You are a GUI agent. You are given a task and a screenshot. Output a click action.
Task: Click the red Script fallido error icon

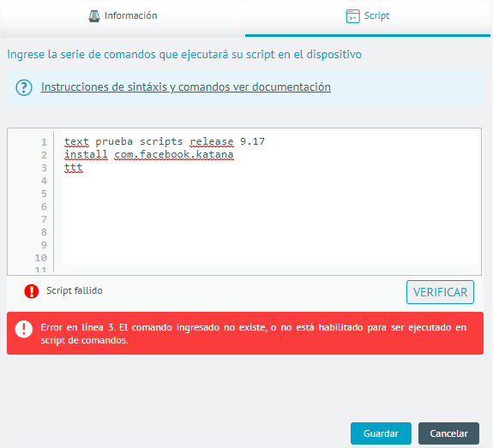(32, 291)
